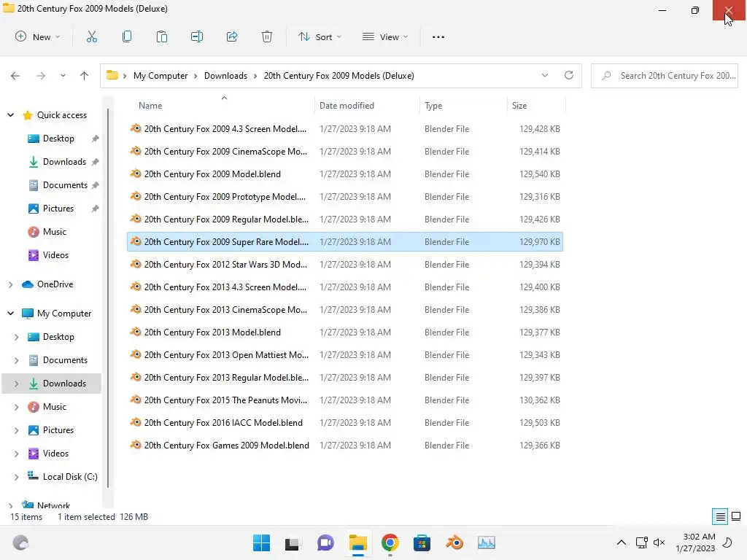The height and width of the screenshot is (560, 747).
Task: Open File Explorer from taskbar
Action: click(357, 542)
